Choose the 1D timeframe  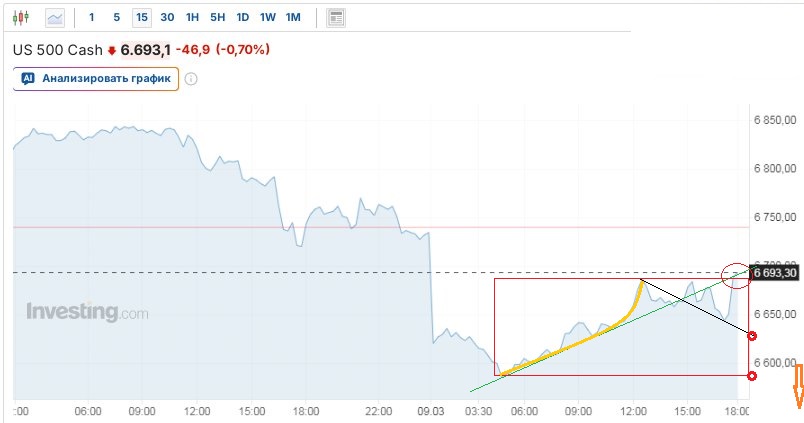[242, 17]
